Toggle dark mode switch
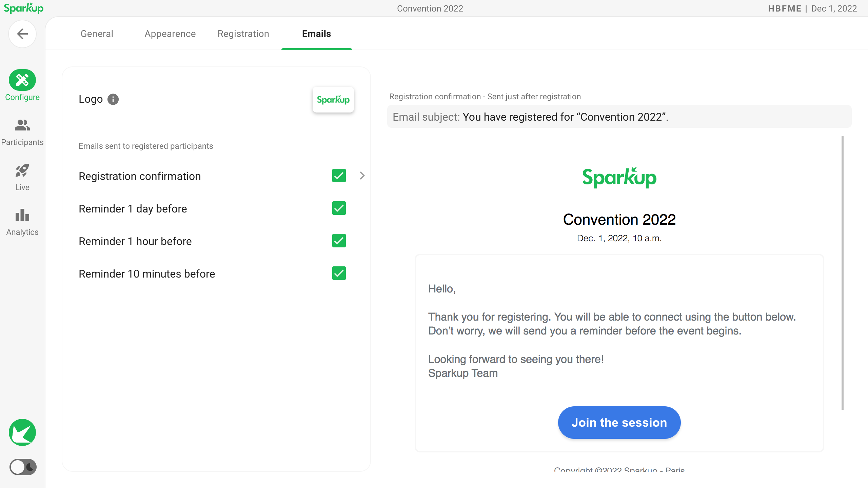The height and width of the screenshot is (488, 868). point(23,467)
